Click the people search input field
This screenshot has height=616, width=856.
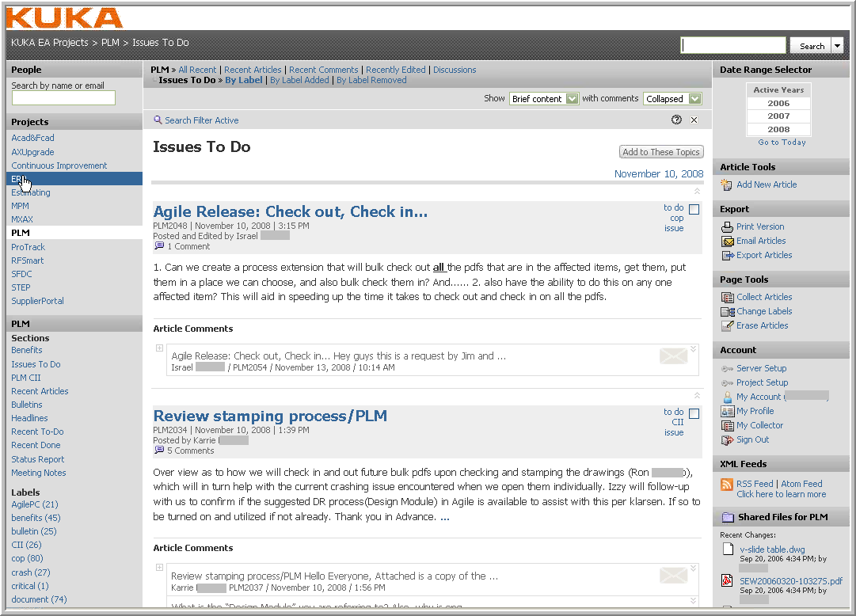pos(63,98)
